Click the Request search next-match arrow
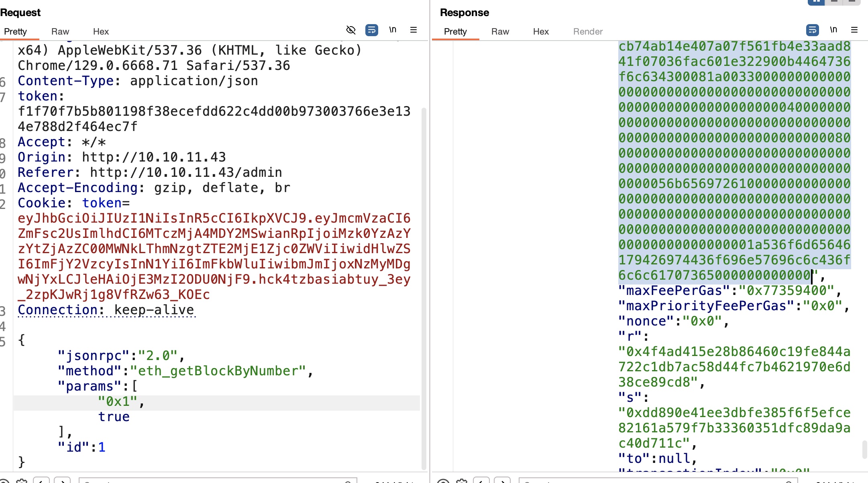The height and width of the screenshot is (483, 868). [62, 480]
